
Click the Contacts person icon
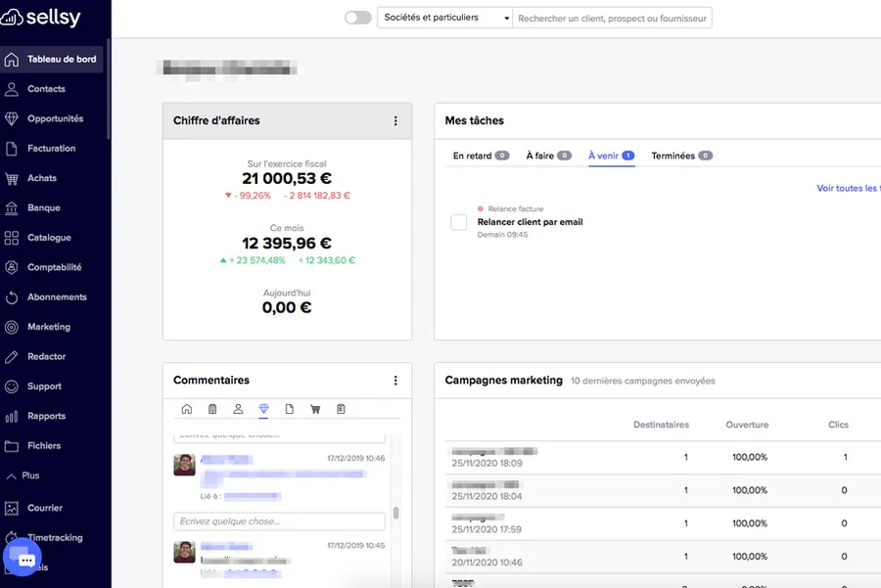[x=11, y=89]
